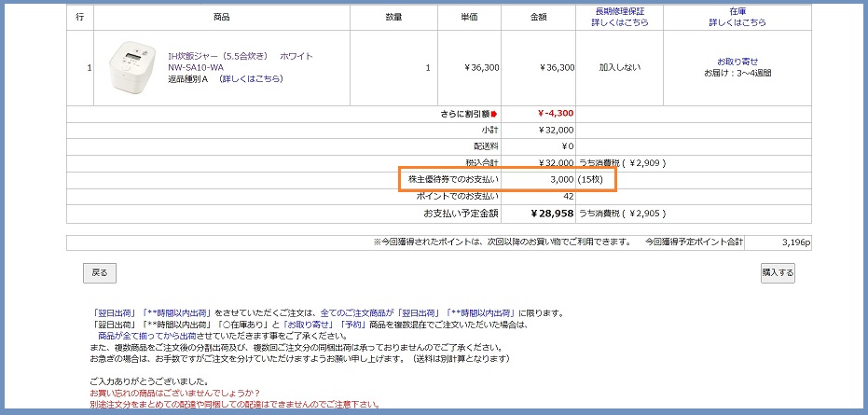Open the return type 詳しくはこちら link
Screen dimensions: 868x415
point(252,78)
